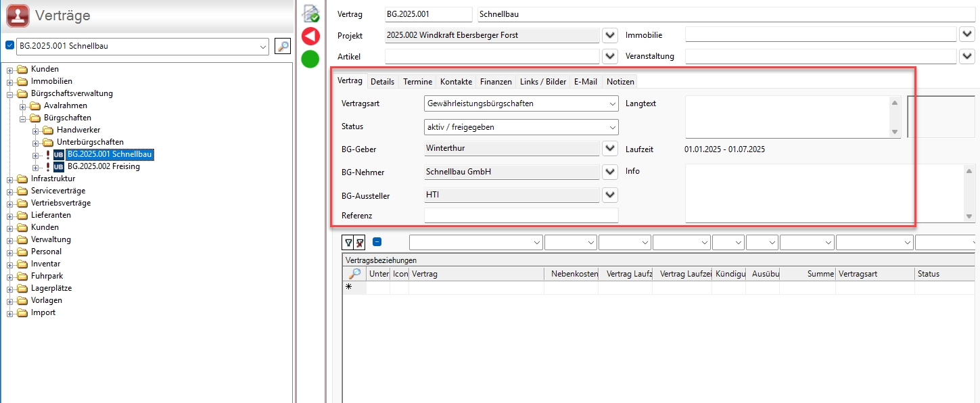
Task: Clear filter with the crossed funnel icon
Action: click(x=360, y=242)
